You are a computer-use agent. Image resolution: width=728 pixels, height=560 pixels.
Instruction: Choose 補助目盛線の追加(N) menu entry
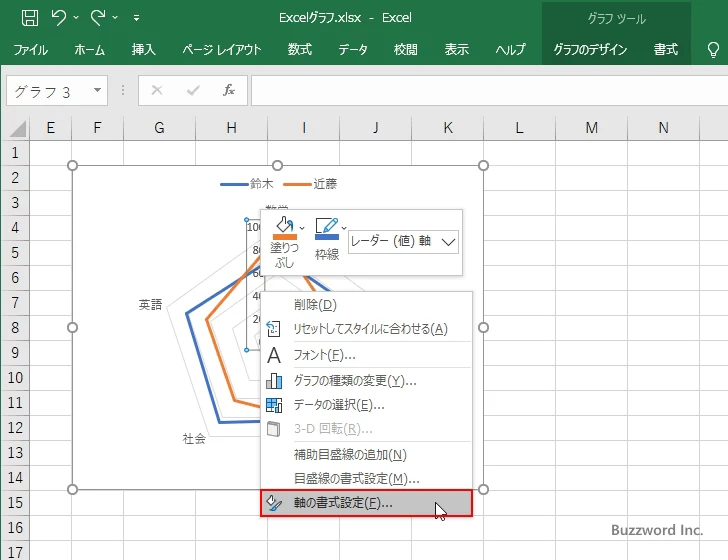367,455
